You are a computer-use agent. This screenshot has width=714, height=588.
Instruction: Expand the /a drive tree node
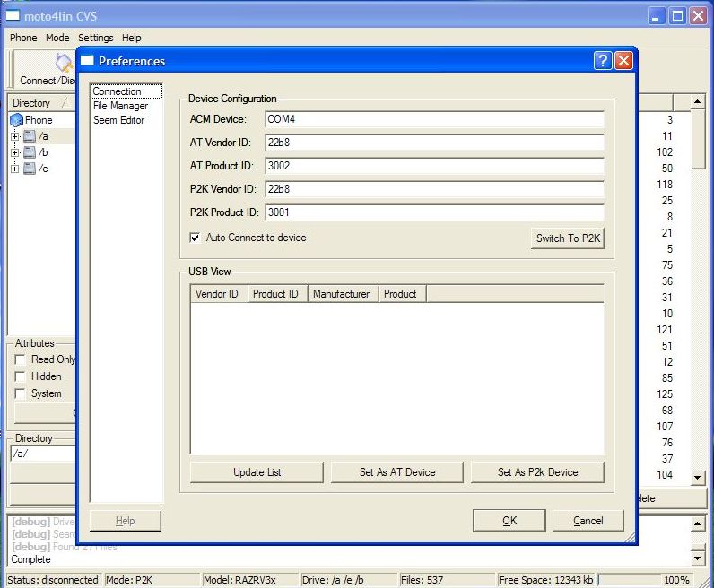click(x=14, y=136)
